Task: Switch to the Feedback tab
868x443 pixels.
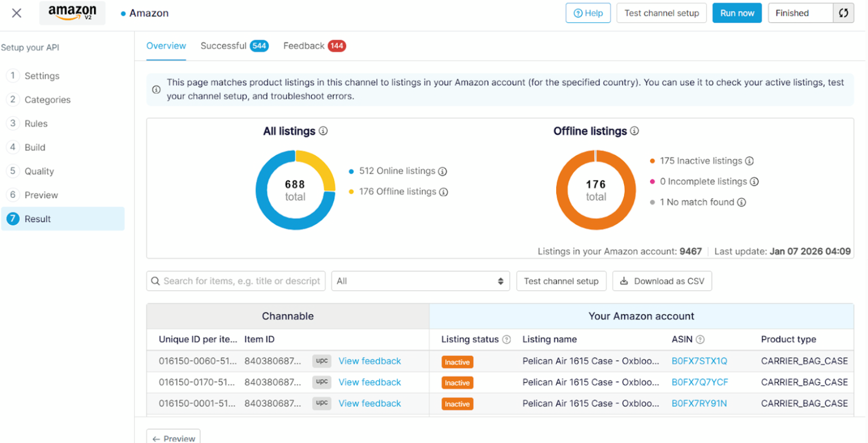Action: (314, 46)
